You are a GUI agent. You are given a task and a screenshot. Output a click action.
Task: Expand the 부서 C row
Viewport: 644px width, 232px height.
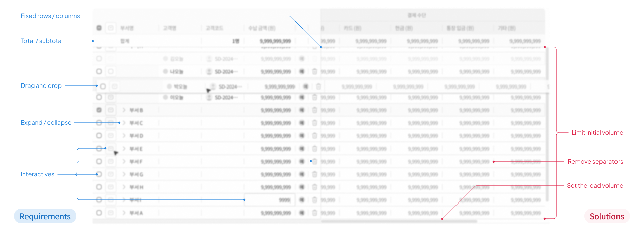pyautogui.click(x=124, y=123)
